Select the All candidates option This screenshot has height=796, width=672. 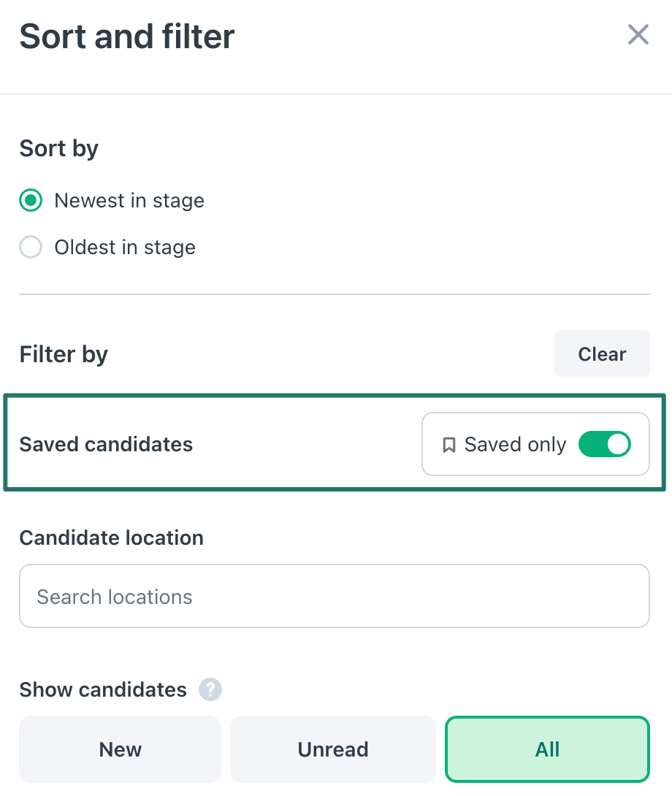point(547,749)
